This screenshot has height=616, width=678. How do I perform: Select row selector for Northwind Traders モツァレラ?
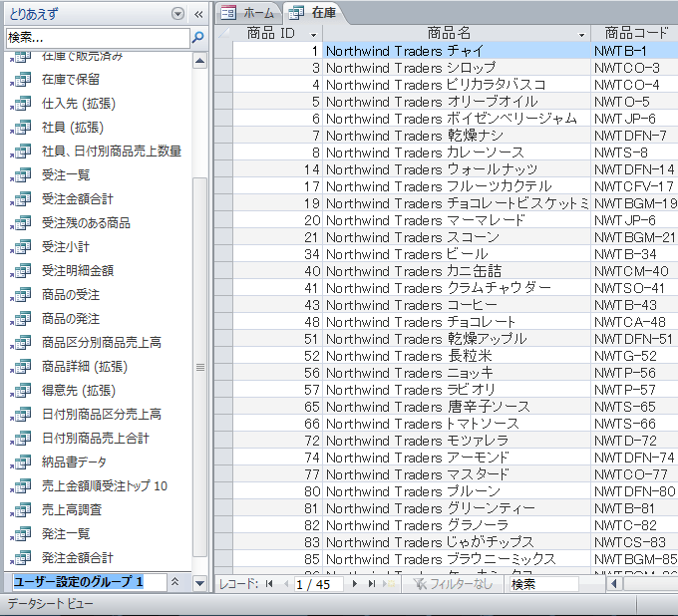(223, 441)
